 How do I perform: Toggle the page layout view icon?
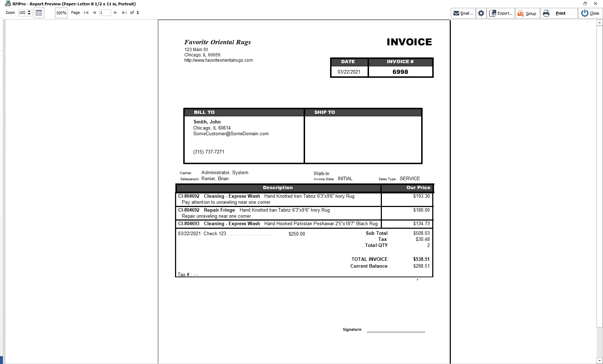tap(39, 13)
